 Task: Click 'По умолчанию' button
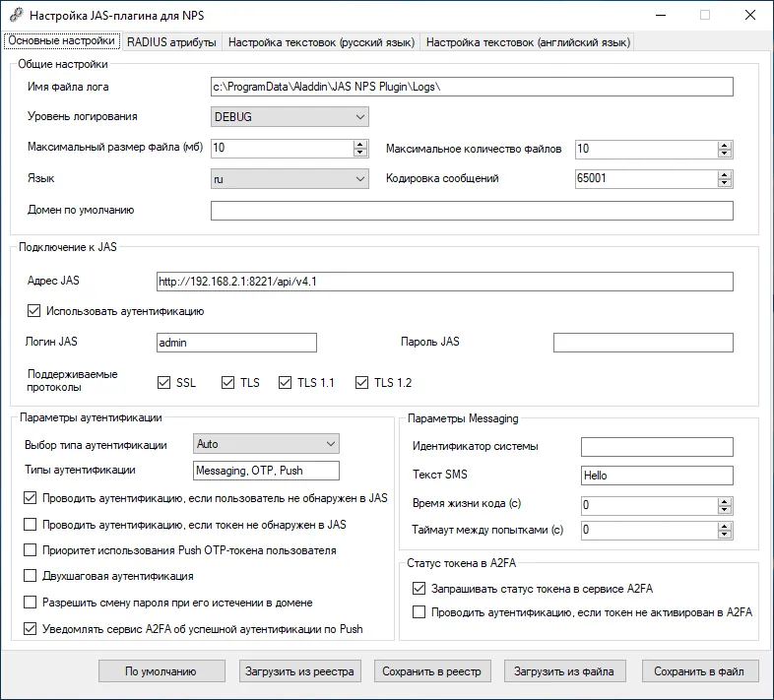(x=161, y=671)
